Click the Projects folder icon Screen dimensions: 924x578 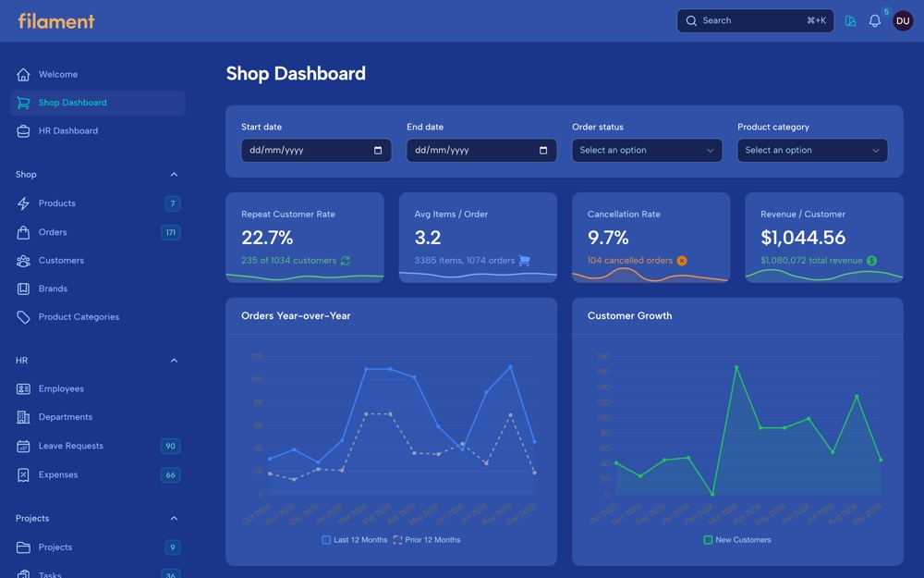pos(23,547)
